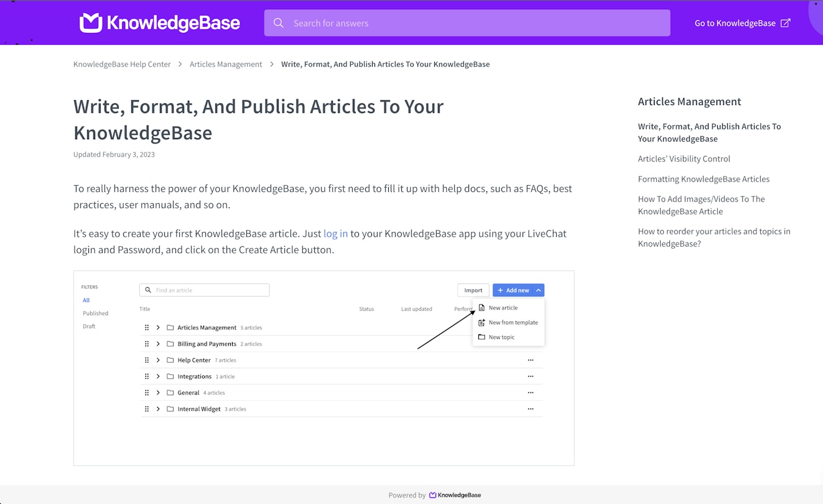Click drag handle of Help Center row
Image resolution: width=823 pixels, height=504 pixels.
147,360
